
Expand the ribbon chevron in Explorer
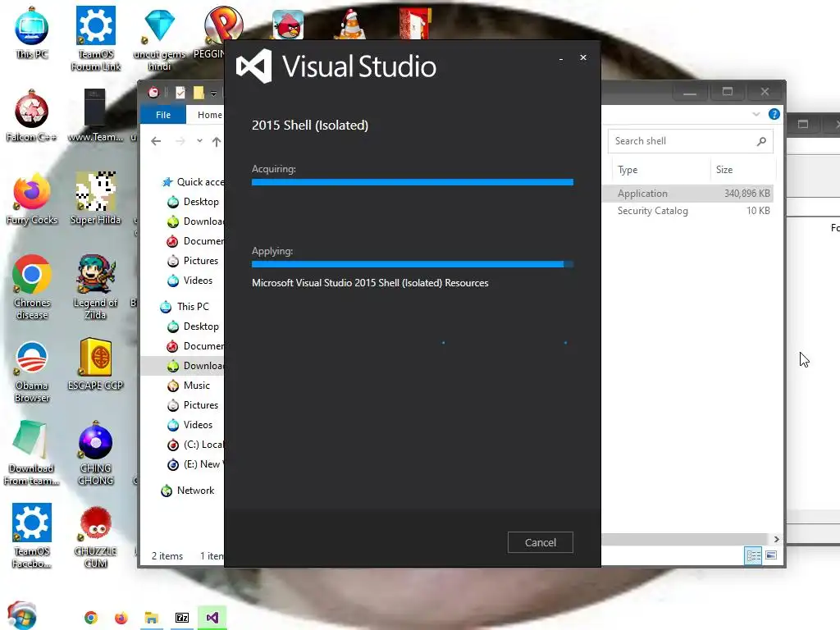(756, 114)
